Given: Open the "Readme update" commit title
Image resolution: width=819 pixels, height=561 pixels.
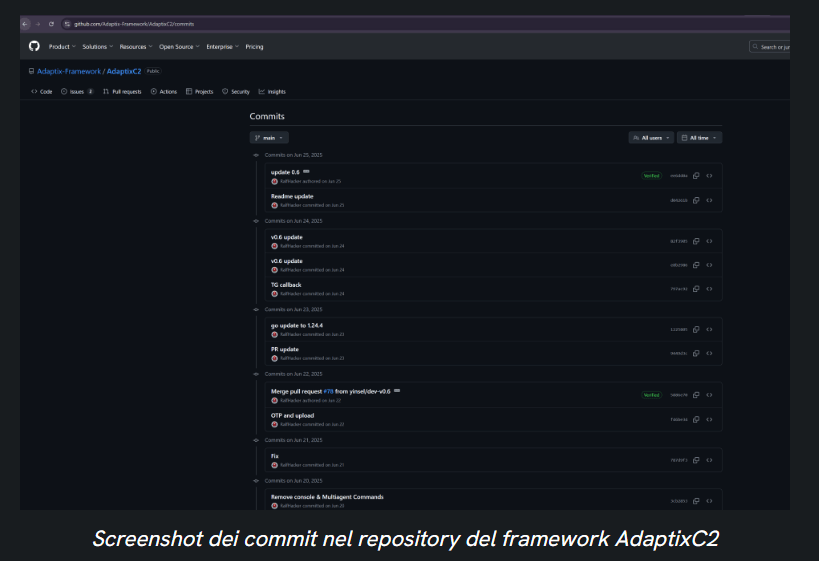Looking at the screenshot, I should 292,196.
